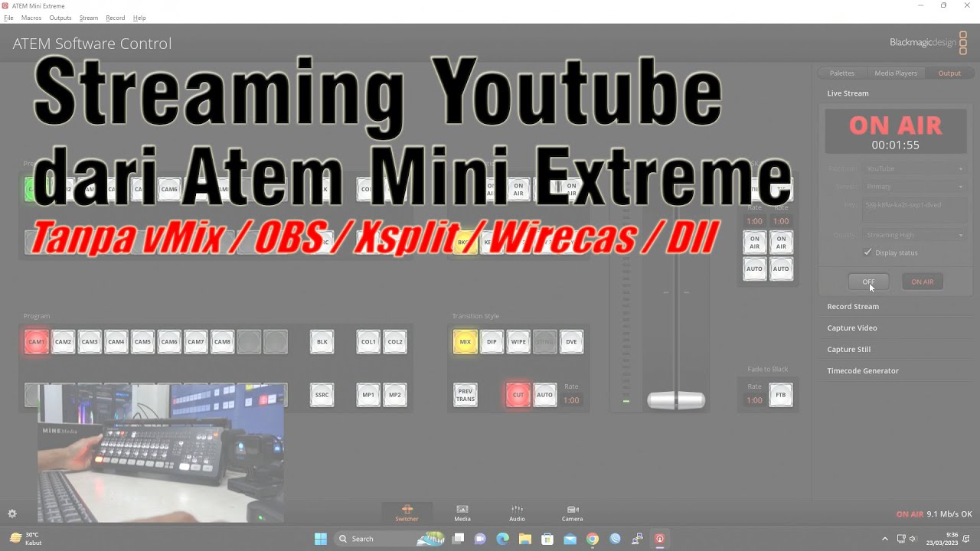Screen dimensions: 980x551
Task: Toggle the MIX transition style
Action: point(465,342)
